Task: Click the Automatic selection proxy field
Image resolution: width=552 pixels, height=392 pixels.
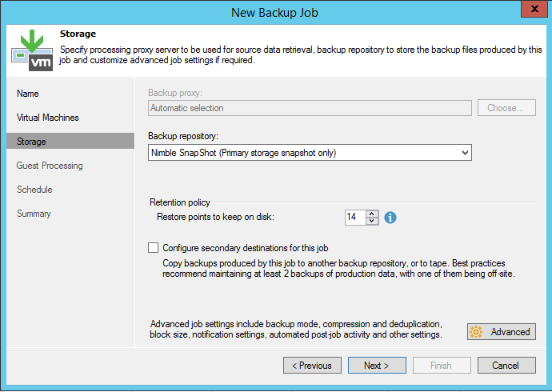Action: click(x=310, y=108)
